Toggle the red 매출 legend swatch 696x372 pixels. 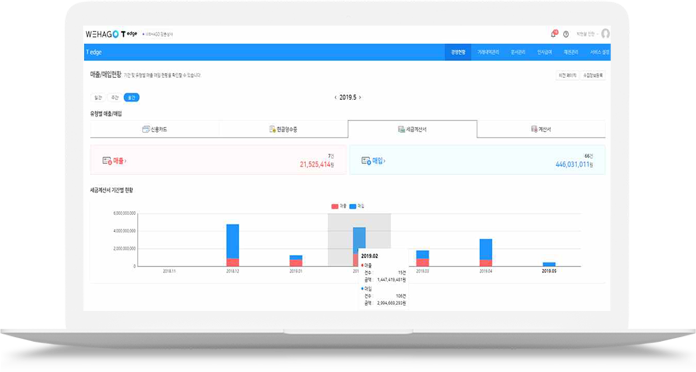(x=335, y=206)
